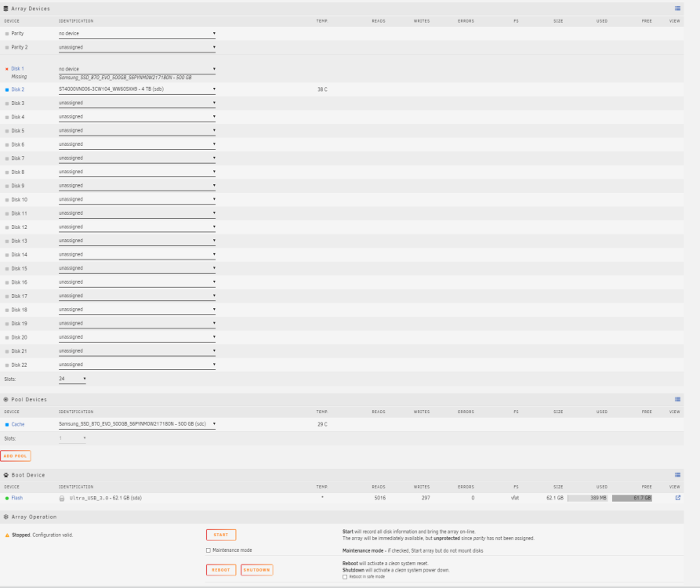The height and width of the screenshot is (588, 700).
Task: Click Flash used space bar 389 MB
Action: point(587,499)
